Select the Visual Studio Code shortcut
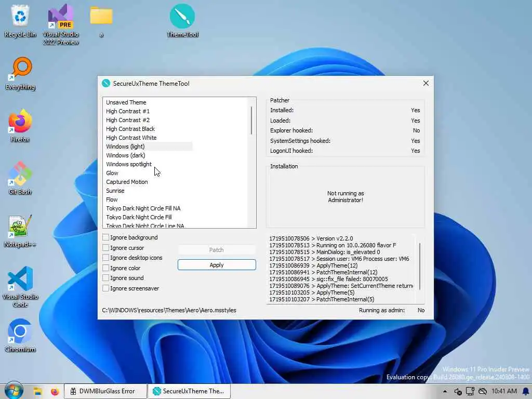Viewport: 532px width, 399px height. point(20,287)
